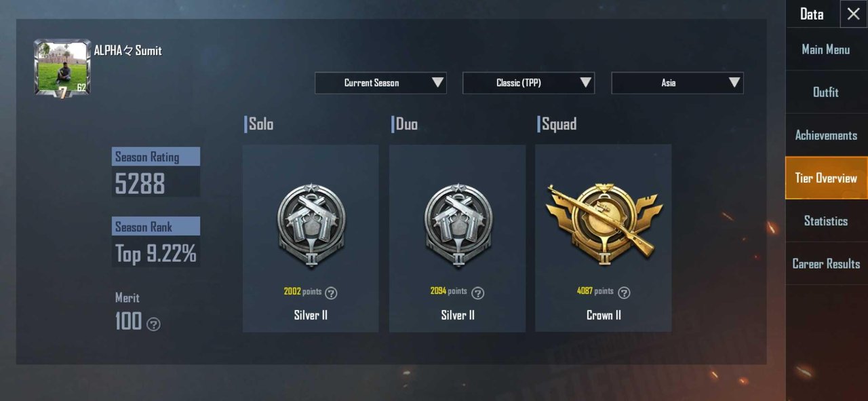Screen dimensions: 868x401
Task: Close the Data panel with X
Action: point(853,14)
